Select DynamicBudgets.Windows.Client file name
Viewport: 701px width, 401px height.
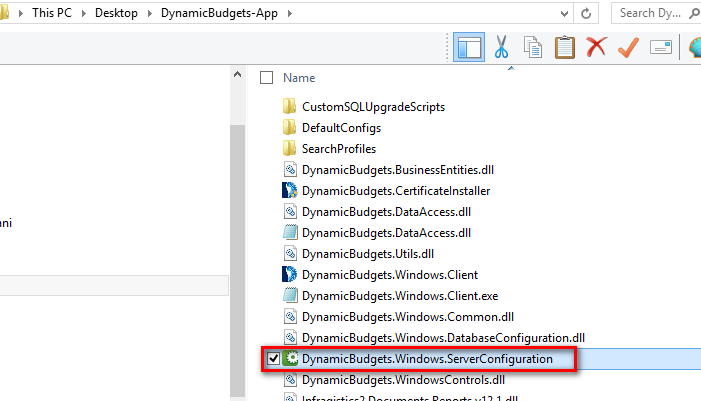(x=390, y=275)
